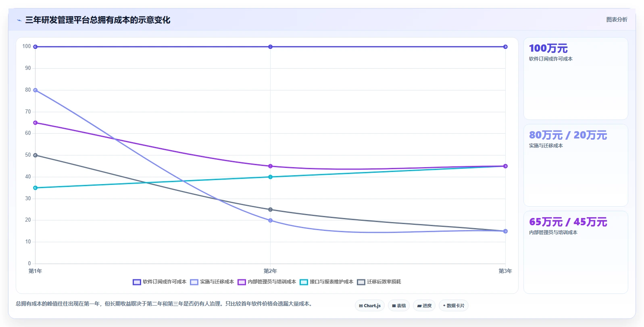
Task: Click the footnote text starting 总拥有成本的峰值
Action: pos(165,304)
